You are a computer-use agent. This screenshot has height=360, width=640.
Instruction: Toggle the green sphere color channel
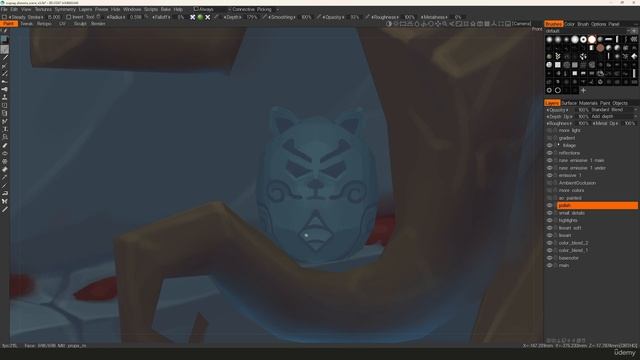(200, 17)
